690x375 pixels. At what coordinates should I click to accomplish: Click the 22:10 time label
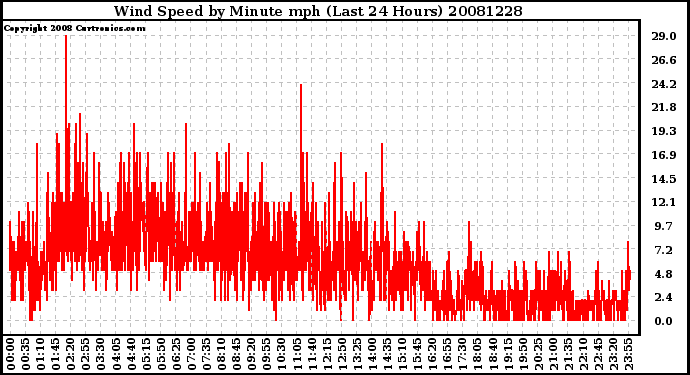click(x=583, y=354)
